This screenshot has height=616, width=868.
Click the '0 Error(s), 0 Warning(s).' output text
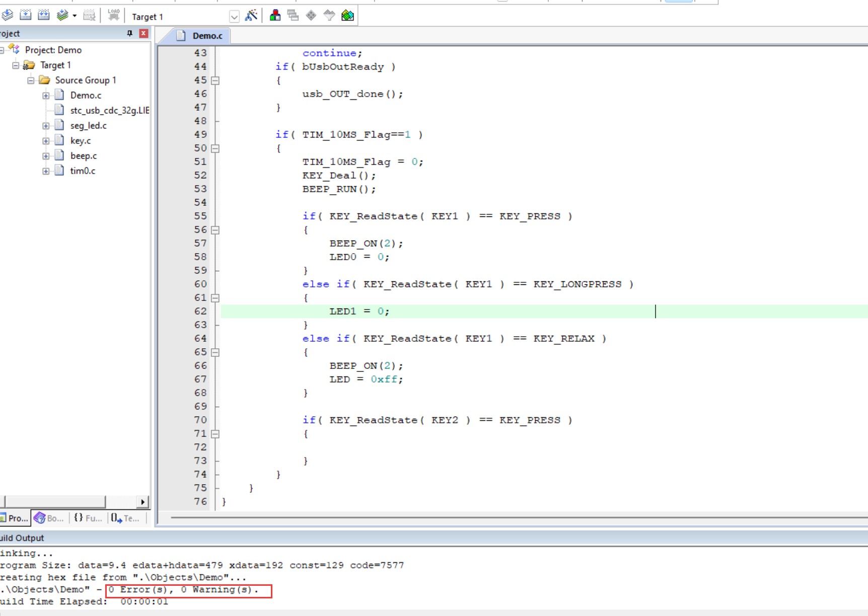[183, 589]
